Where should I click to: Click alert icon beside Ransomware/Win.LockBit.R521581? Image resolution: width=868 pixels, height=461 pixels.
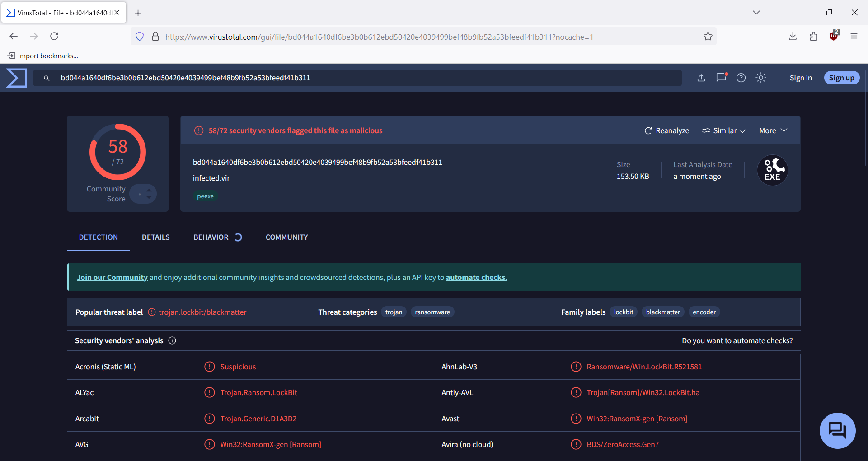(x=576, y=367)
